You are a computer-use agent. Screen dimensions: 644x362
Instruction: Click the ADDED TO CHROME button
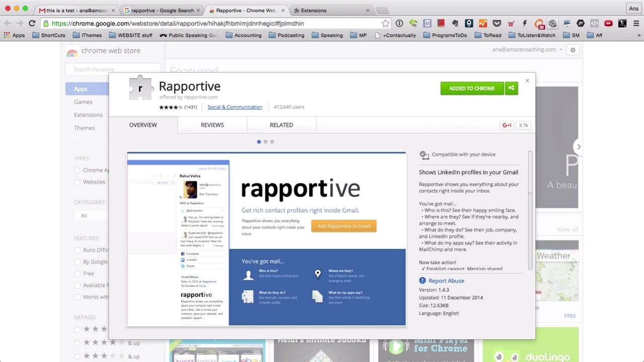click(x=472, y=88)
